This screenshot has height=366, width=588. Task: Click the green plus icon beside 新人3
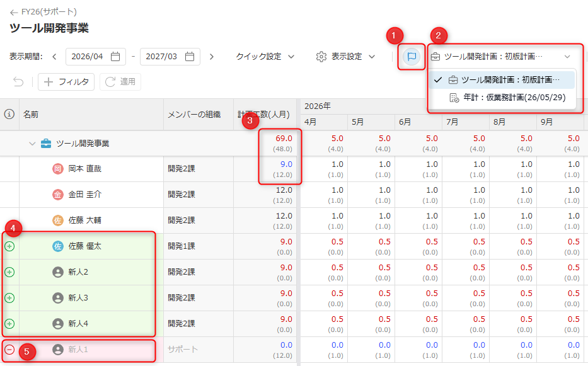click(x=9, y=298)
